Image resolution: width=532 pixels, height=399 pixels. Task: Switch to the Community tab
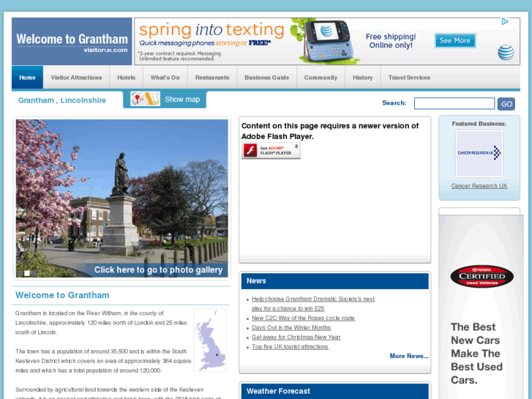click(x=321, y=78)
